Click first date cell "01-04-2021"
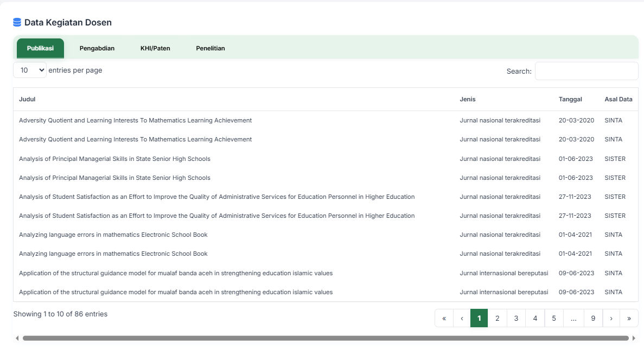Image resolution: width=644 pixels, height=350 pixels. click(x=576, y=235)
